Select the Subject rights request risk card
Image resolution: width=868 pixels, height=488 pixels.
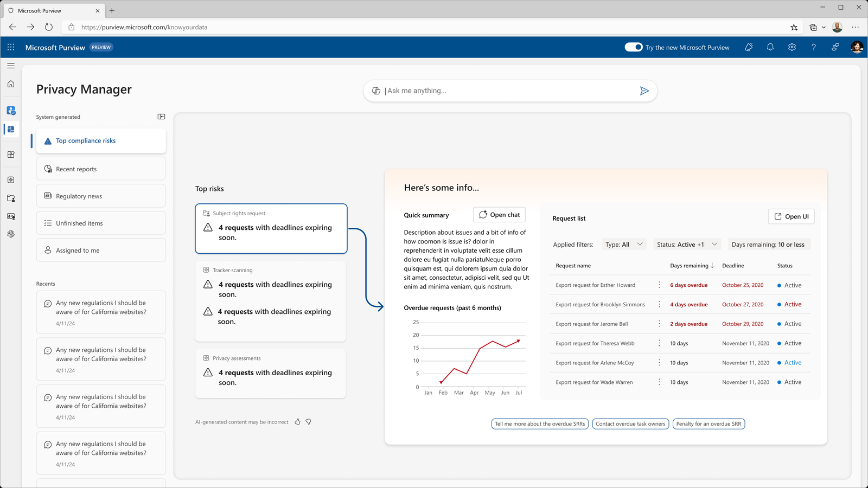point(271,229)
